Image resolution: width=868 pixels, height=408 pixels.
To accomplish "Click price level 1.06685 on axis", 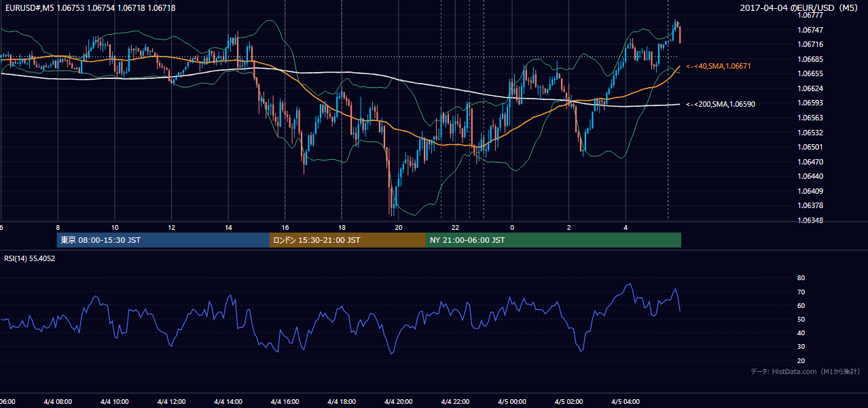I will point(811,59).
